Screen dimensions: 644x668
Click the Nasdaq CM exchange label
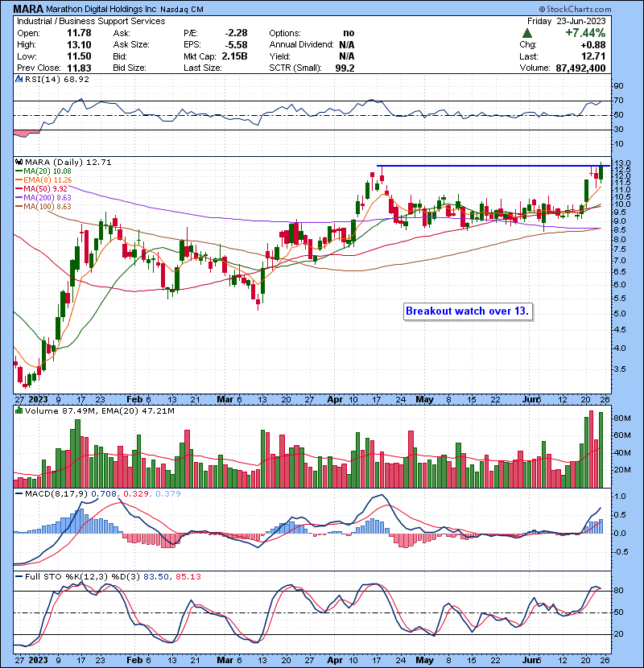pos(182,10)
